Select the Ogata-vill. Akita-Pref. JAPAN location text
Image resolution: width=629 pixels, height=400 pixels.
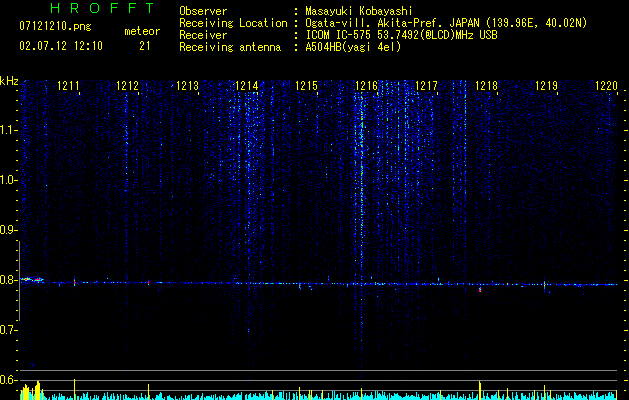click(446, 23)
